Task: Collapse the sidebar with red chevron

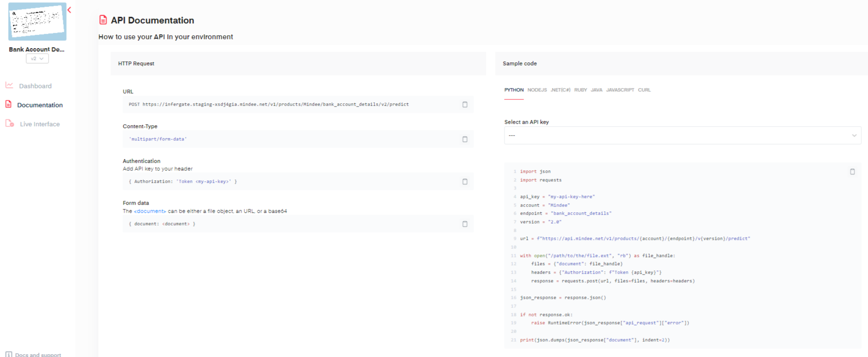Action: (70, 10)
